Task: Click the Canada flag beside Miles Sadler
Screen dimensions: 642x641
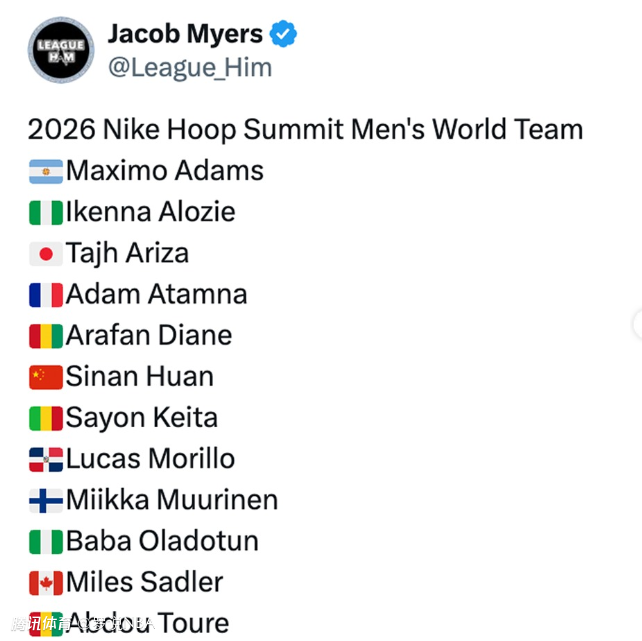Action: click(46, 582)
